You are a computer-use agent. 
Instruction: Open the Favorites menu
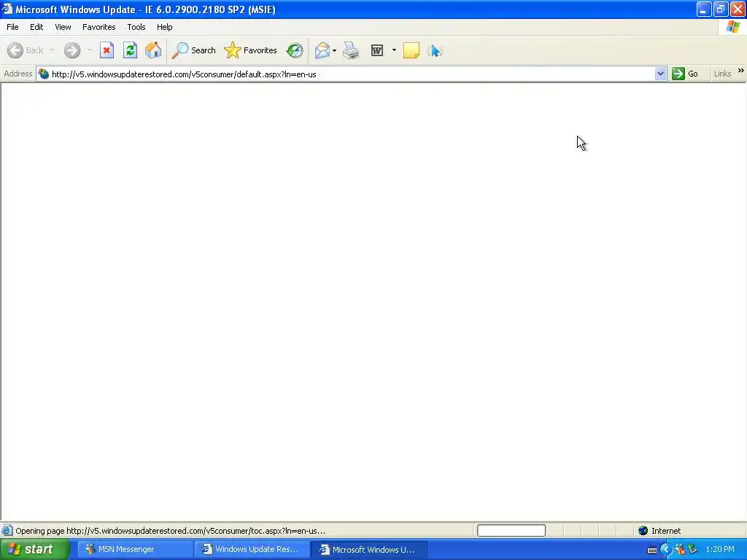[x=99, y=27]
